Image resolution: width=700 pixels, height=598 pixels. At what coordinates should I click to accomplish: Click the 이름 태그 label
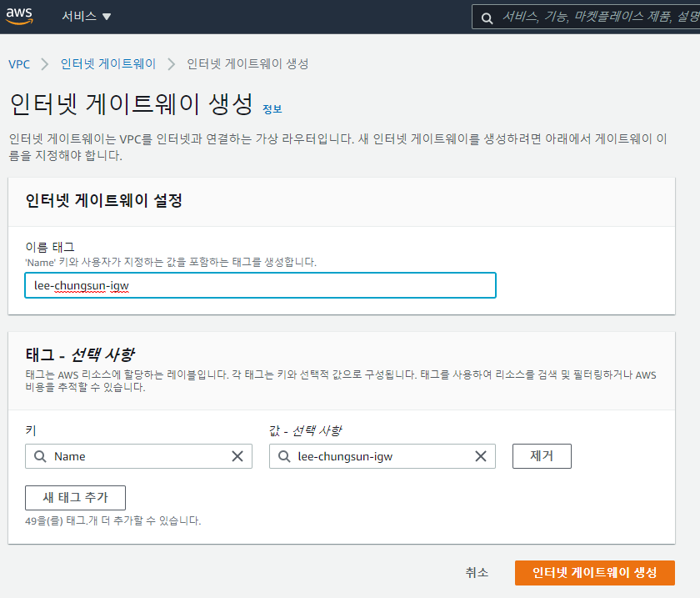point(50,247)
